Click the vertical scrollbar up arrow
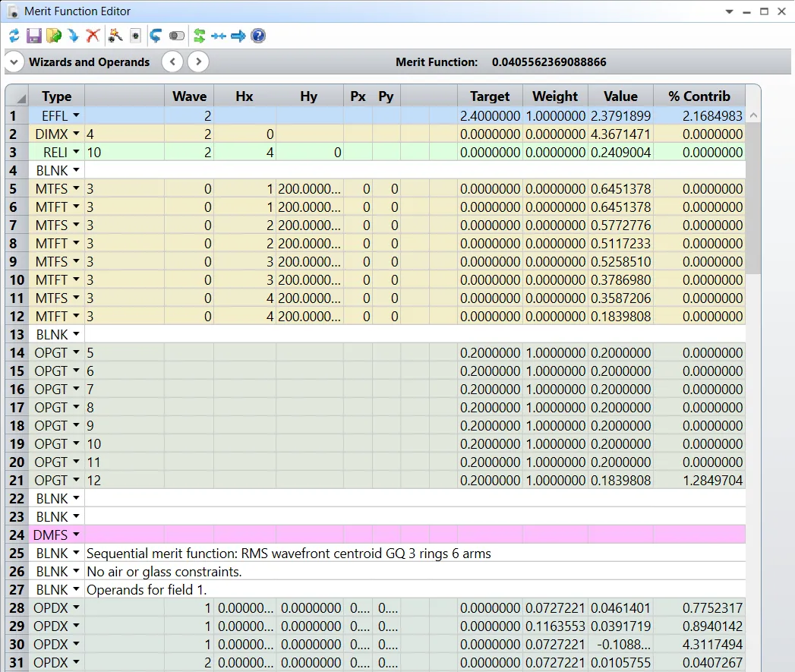This screenshot has width=795, height=672. coord(754,115)
